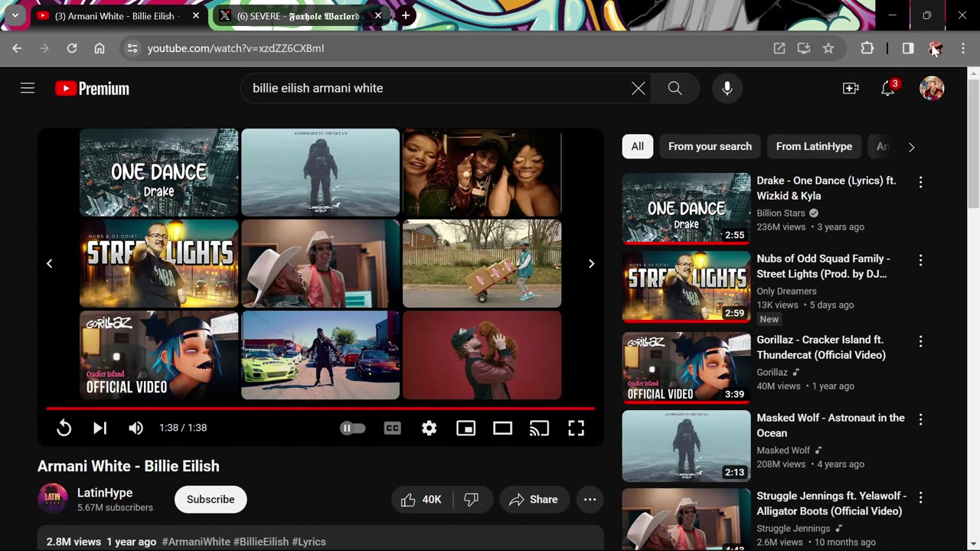Open Gorillaz Cracker Island title link
This screenshot has height=551, width=980.
point(821,347)
